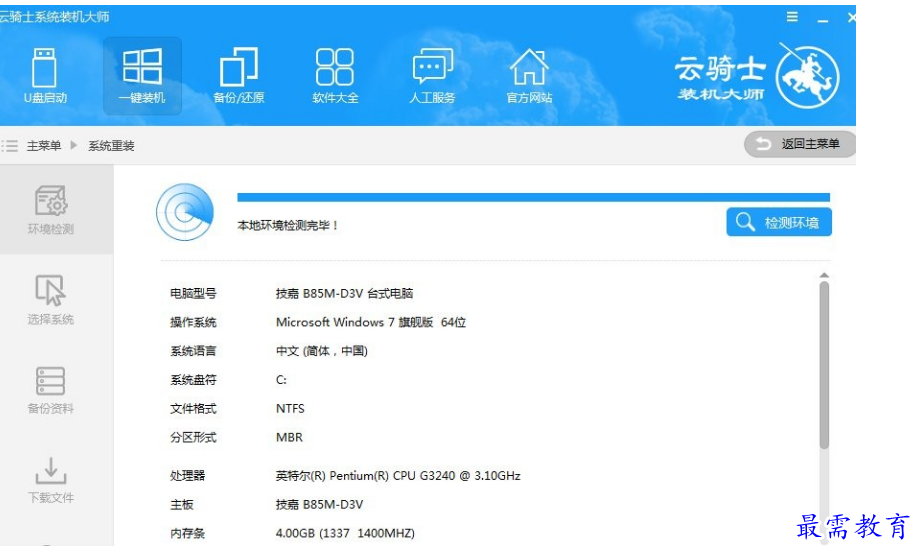Open the hamburger menu in title bar
918x558 pixels.
(x=792, y=17)
